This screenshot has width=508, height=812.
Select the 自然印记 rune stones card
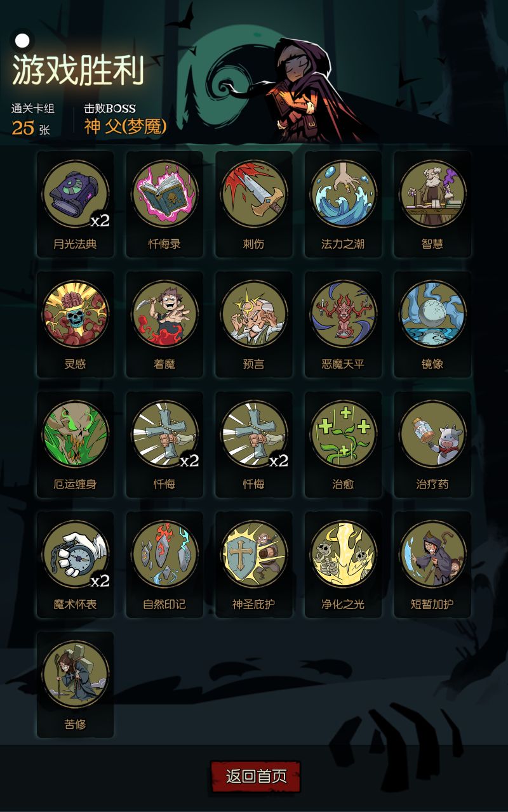click(164, 565)
